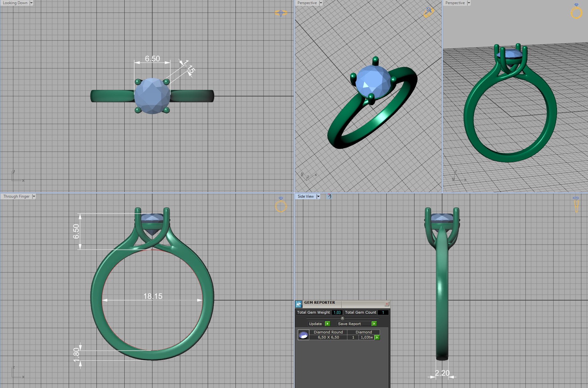Viewport: 588px width, 388px height.
Task: Click the Total Gem Count value field
Action: [383, 312]
